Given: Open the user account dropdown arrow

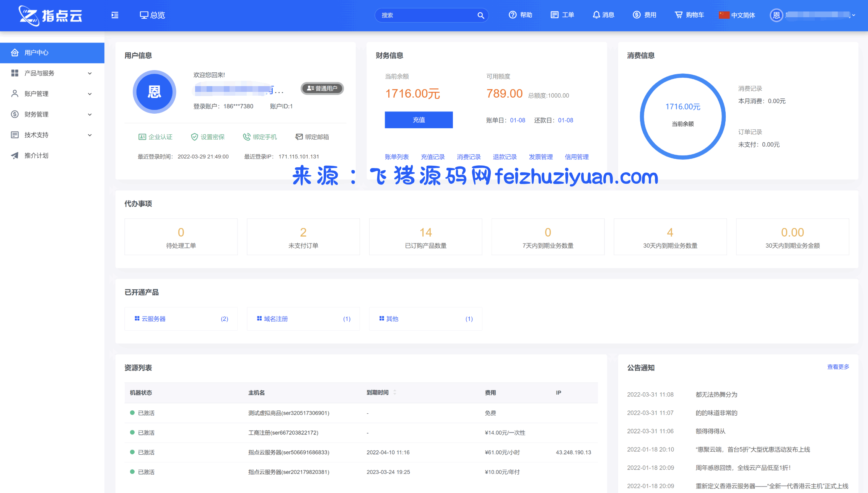Looking at the screenshot, I should point(853,15).
